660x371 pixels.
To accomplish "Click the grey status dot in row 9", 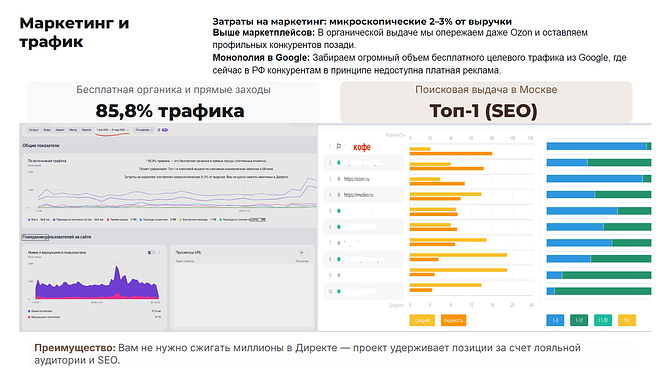I will pyautogui.click(x=339, y=275).
